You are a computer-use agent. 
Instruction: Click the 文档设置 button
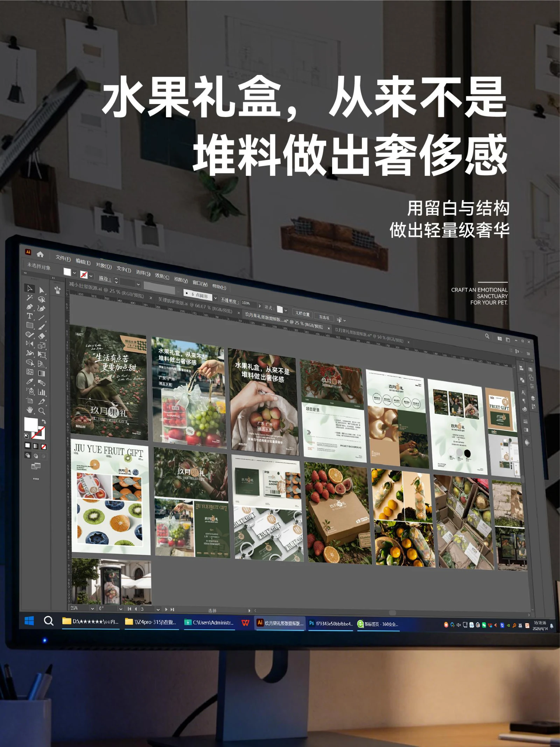(302, 313)
